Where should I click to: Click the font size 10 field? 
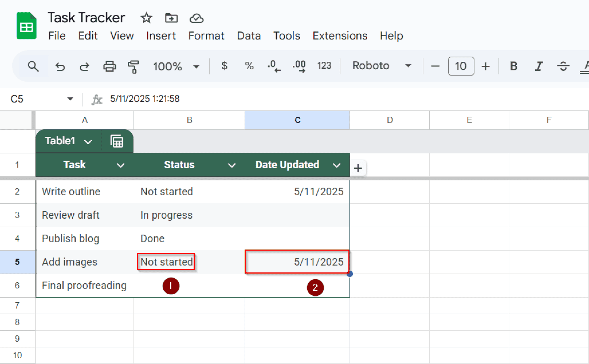[461, 66]
